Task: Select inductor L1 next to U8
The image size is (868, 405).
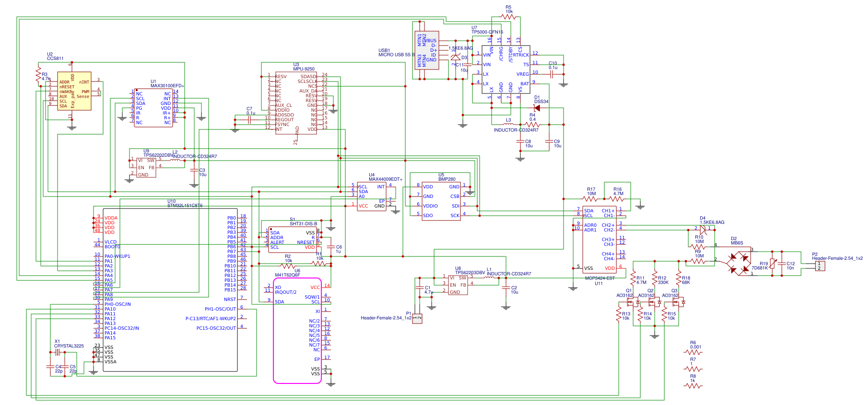Action: tap(489, 278)
